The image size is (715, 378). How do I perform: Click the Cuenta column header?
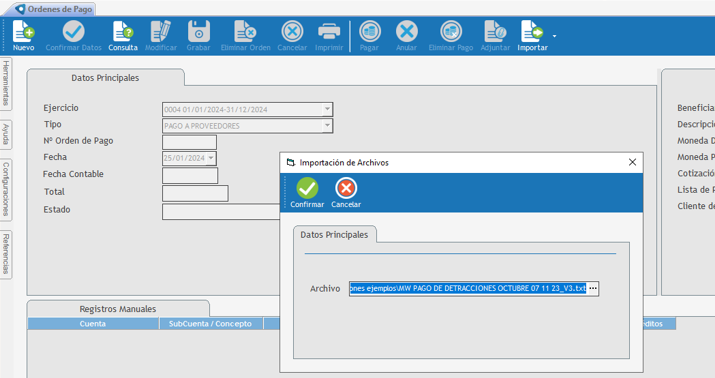[93, 324]
